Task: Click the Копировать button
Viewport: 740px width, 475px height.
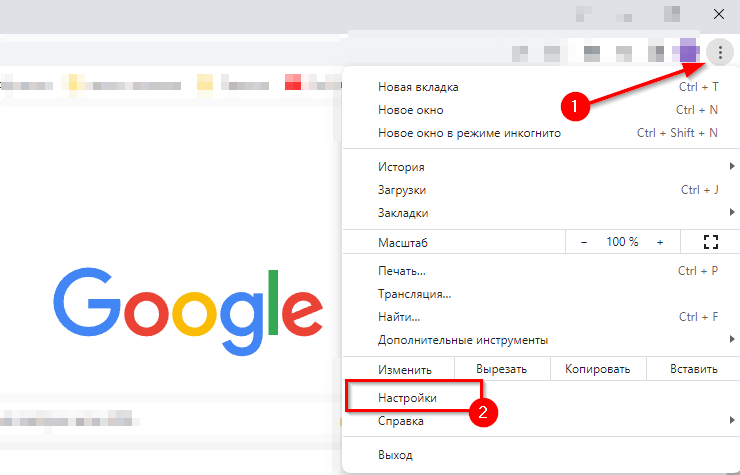Action: pos(596,369)
